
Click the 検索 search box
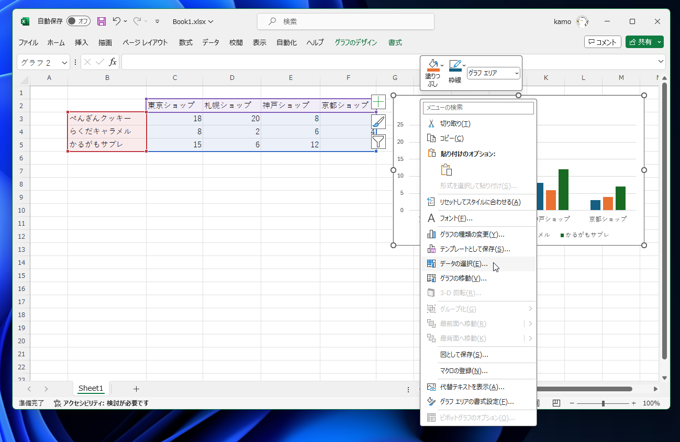tap(346, 21)
